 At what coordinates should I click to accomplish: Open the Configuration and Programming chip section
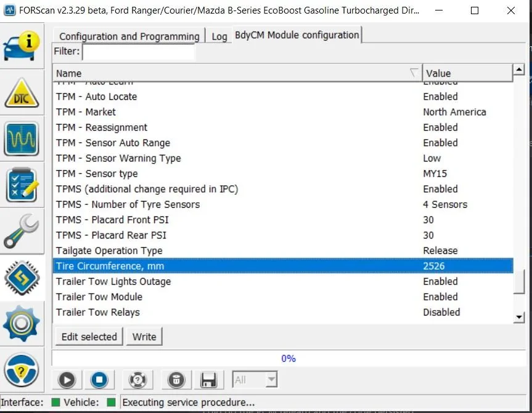tap(22, 277)
